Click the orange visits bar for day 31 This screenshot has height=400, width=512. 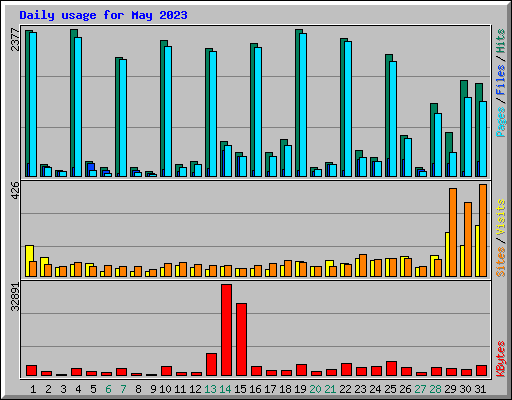tap(483, 230)
